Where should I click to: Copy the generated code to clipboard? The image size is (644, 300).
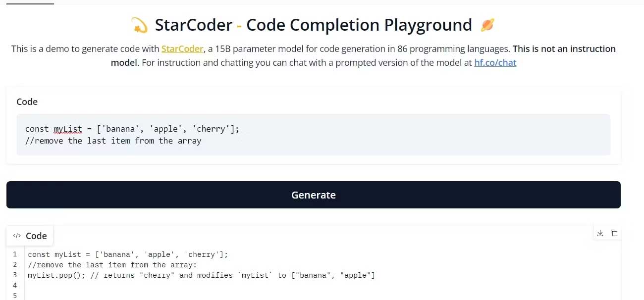[x=614, y=233]
